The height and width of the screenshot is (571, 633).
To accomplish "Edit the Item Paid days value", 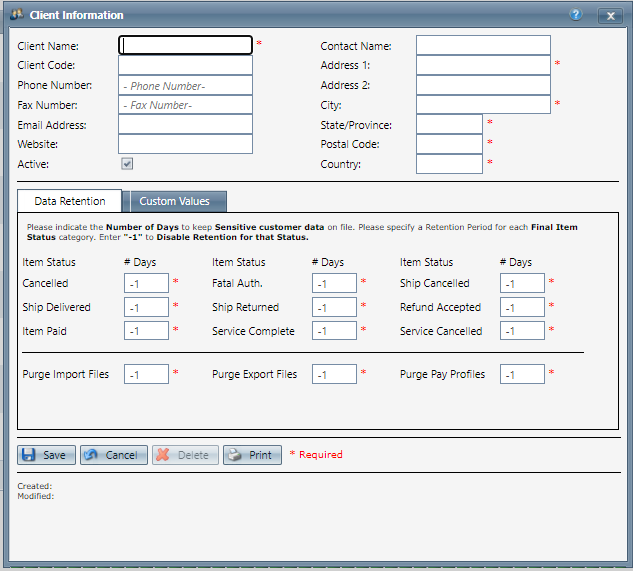I will [146, 331].
